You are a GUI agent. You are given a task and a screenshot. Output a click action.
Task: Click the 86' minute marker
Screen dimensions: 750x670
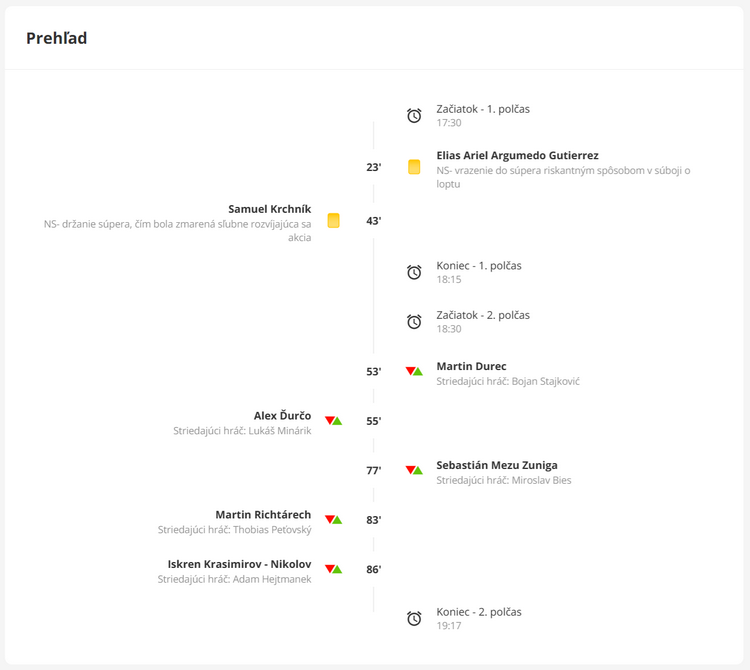click(374, 570)
